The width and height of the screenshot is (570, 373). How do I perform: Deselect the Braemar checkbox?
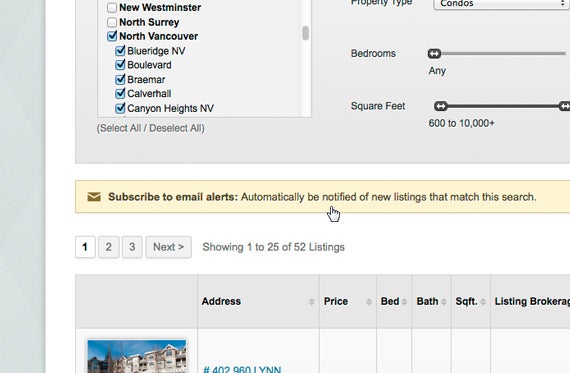click(120, 79)
